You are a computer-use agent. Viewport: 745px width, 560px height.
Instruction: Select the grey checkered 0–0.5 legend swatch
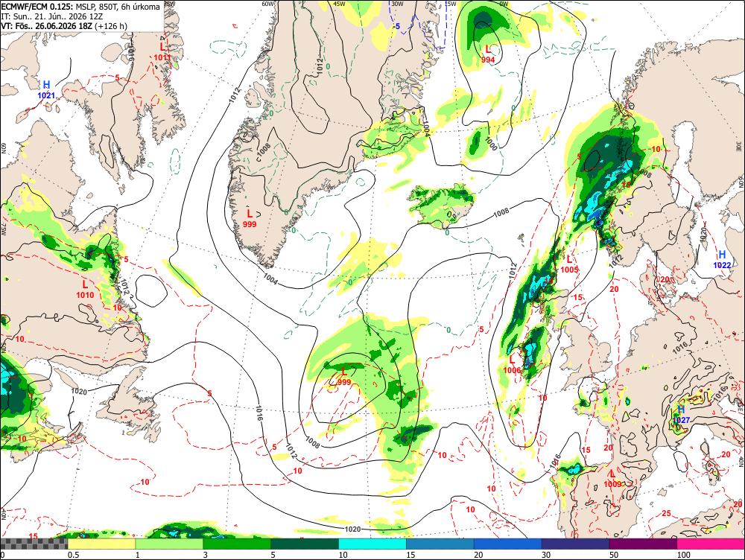[34, 544]
